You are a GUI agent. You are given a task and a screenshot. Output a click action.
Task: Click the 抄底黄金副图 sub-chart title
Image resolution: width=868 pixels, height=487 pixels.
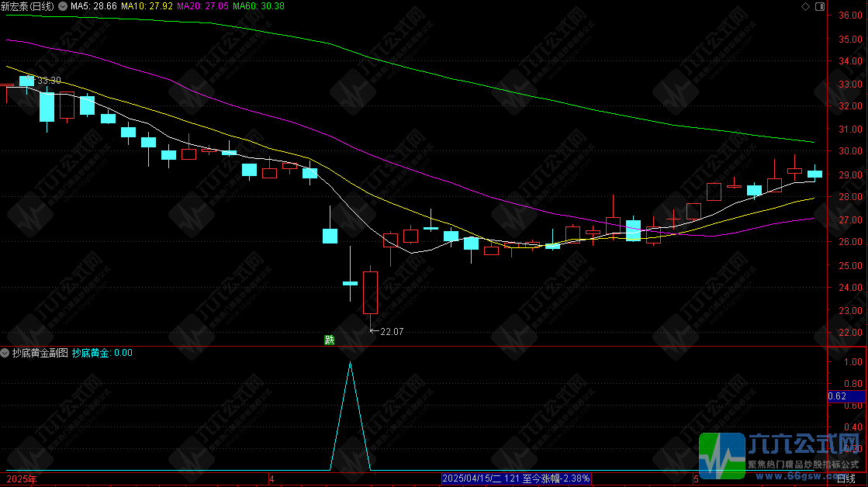[x=40, y=353]
